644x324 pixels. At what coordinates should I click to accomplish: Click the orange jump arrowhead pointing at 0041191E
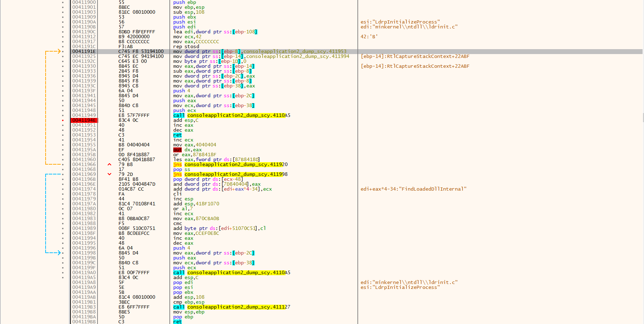[x=59, y=52]
